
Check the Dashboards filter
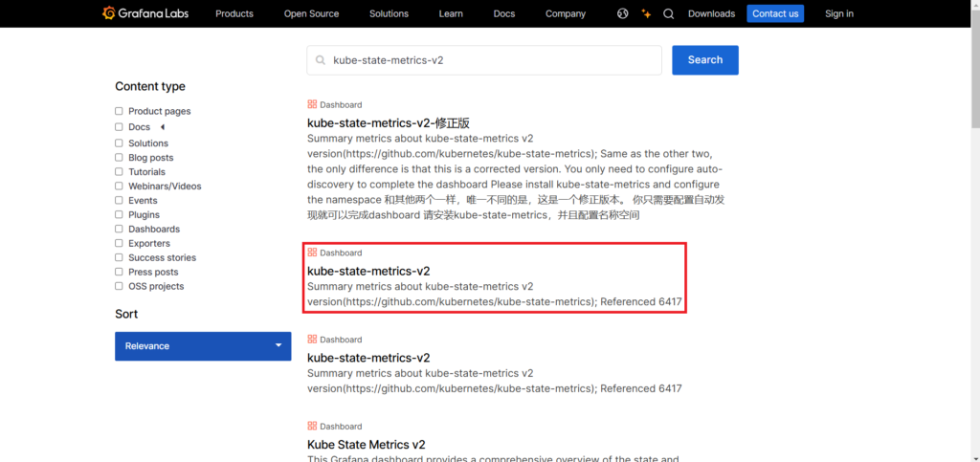tap(119, 230)
